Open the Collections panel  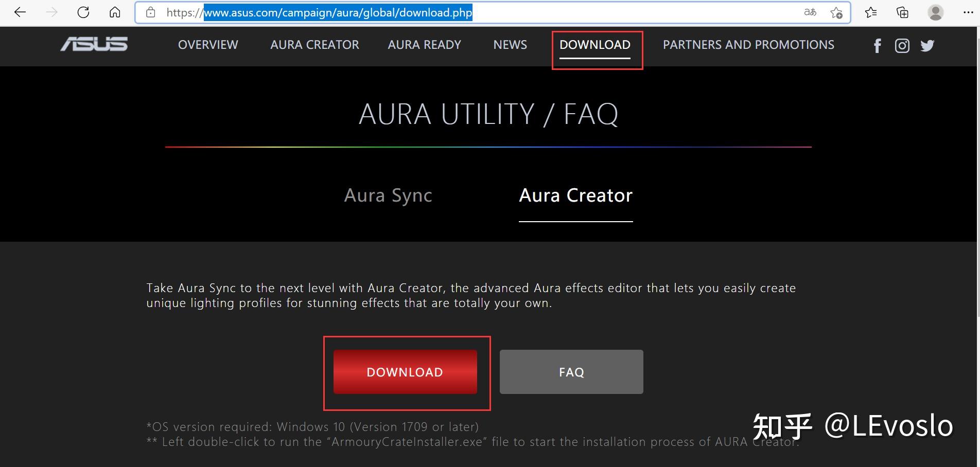[x=902, y=12]
